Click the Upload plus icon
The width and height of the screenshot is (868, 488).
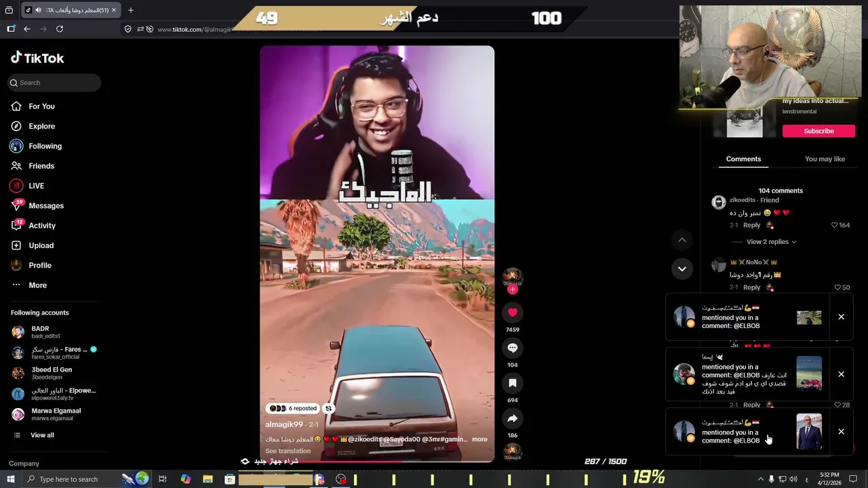pos(16,245)
